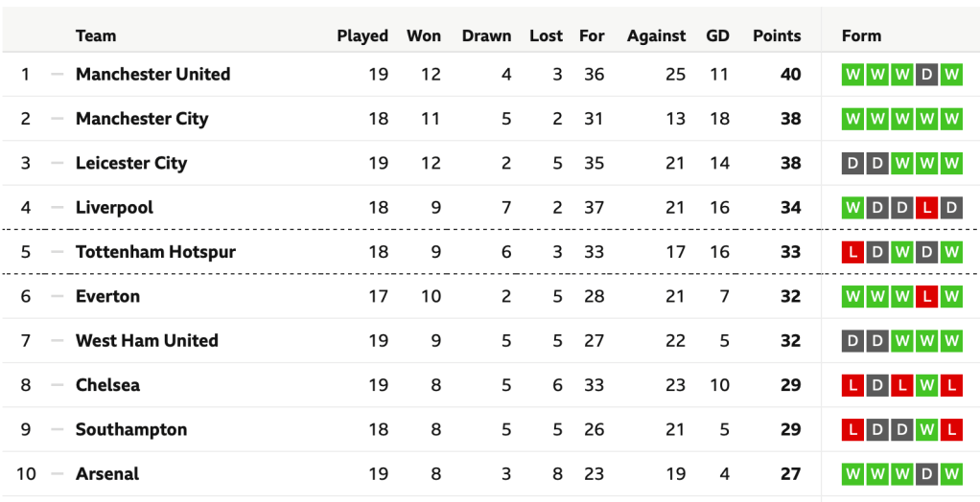The height and width of the screenshot is (502, 980).
Task: Click the no-movement dash beside West Ham United
Action: click(x=58, y=341)
